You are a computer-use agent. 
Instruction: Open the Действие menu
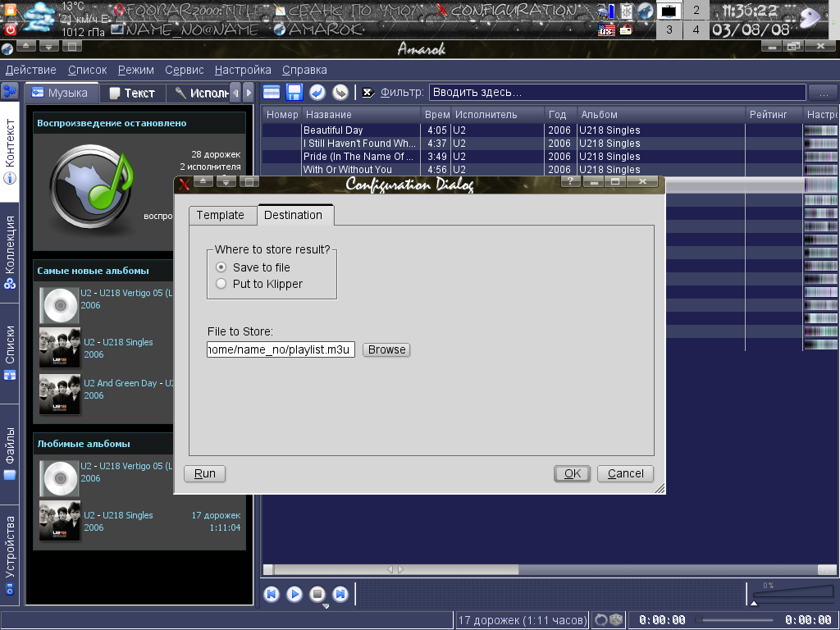[x=30, y=70]
